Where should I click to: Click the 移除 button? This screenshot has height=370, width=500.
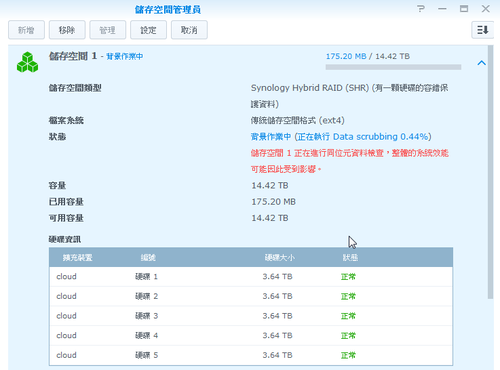point(67,30)
